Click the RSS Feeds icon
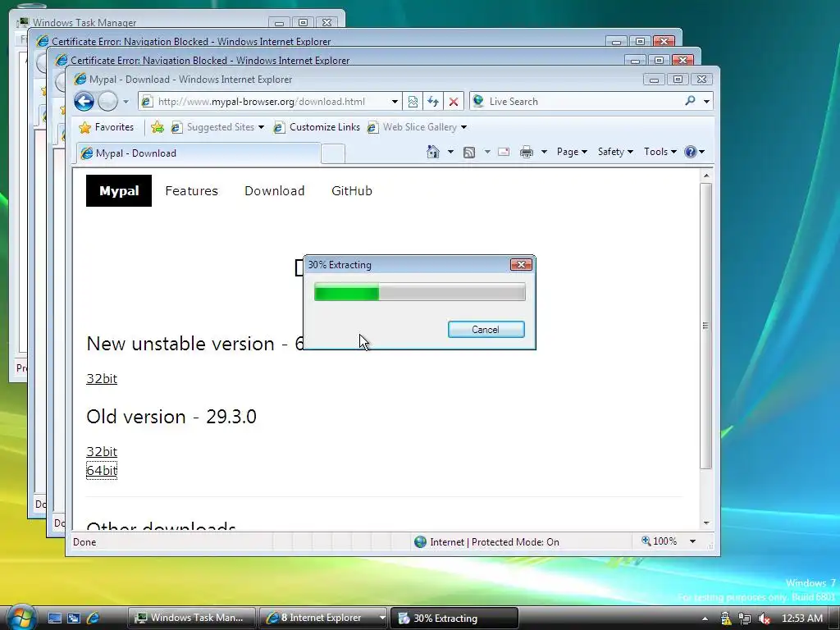840x630 pixels. [469, 152]
